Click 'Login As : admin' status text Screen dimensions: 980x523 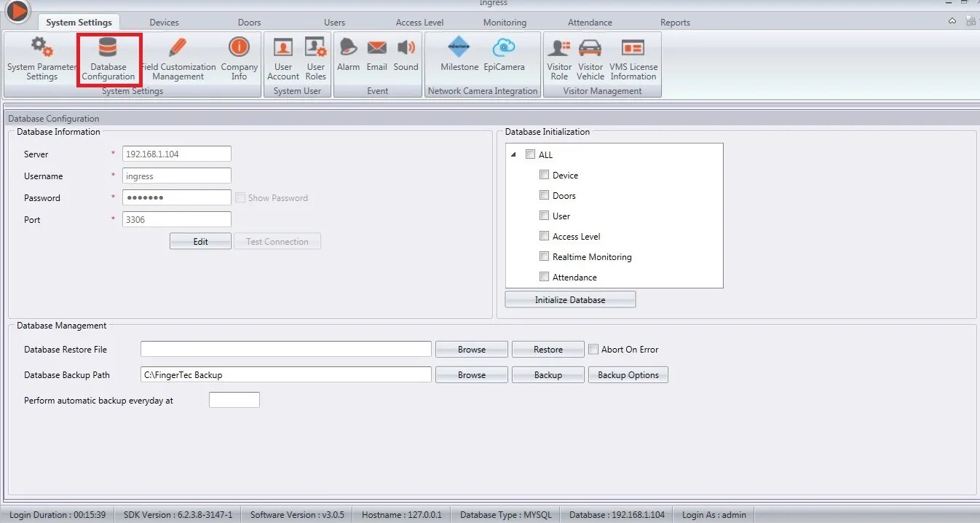pos(714,514)
